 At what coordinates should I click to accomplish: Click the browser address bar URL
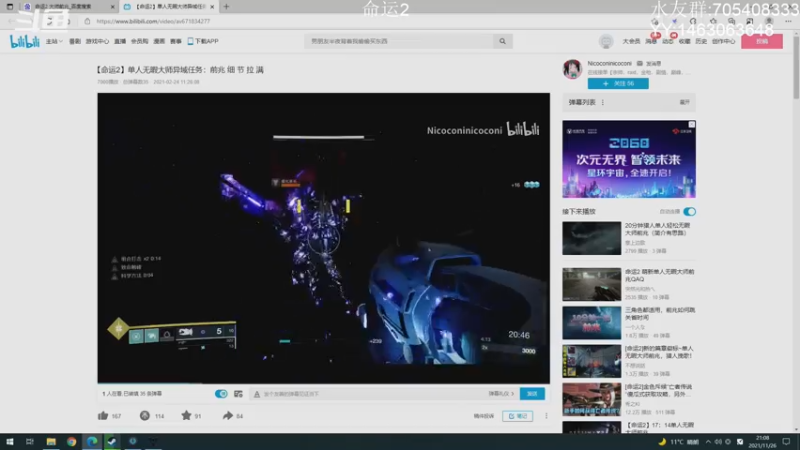[153, 21]
